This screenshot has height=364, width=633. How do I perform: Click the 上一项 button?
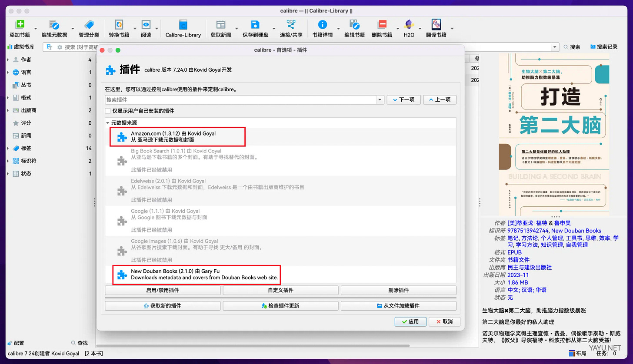coord(440,99)
